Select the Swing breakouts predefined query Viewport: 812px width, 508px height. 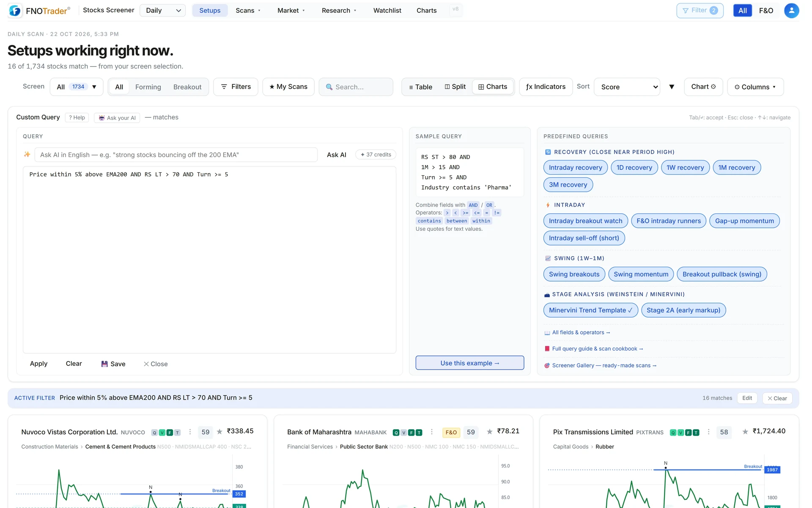coord(574,274)
